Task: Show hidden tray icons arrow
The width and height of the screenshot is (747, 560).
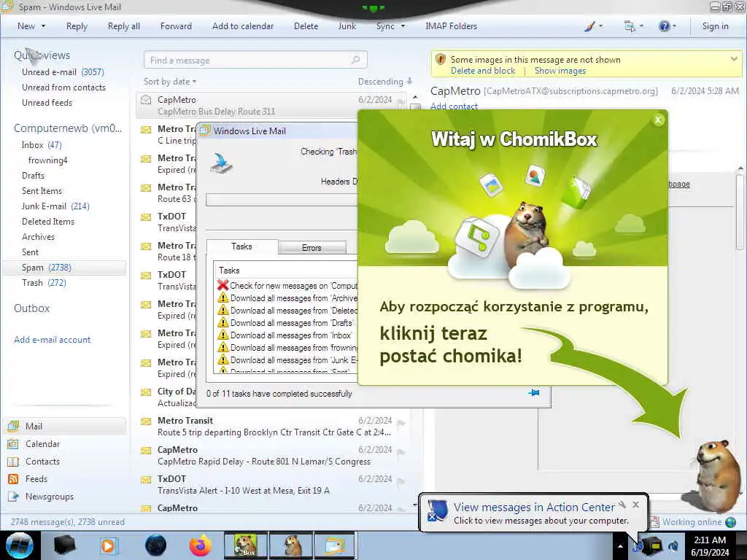Action: 620,546
